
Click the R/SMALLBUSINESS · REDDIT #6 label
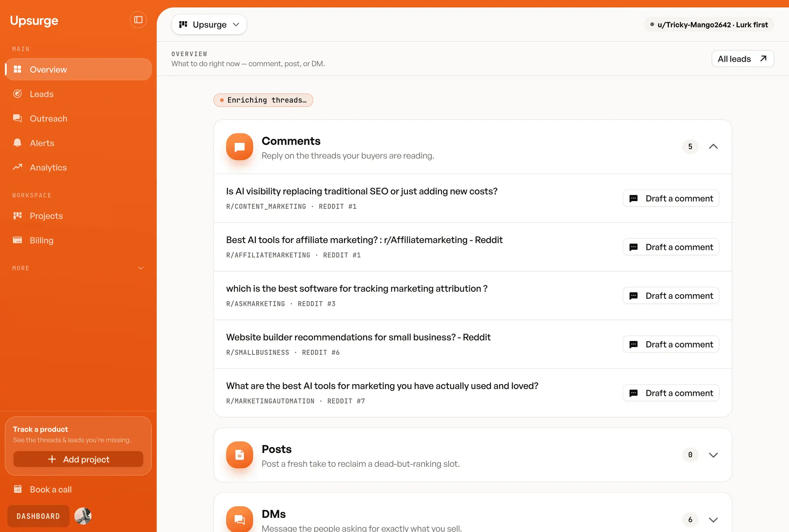tap(283, 352)
